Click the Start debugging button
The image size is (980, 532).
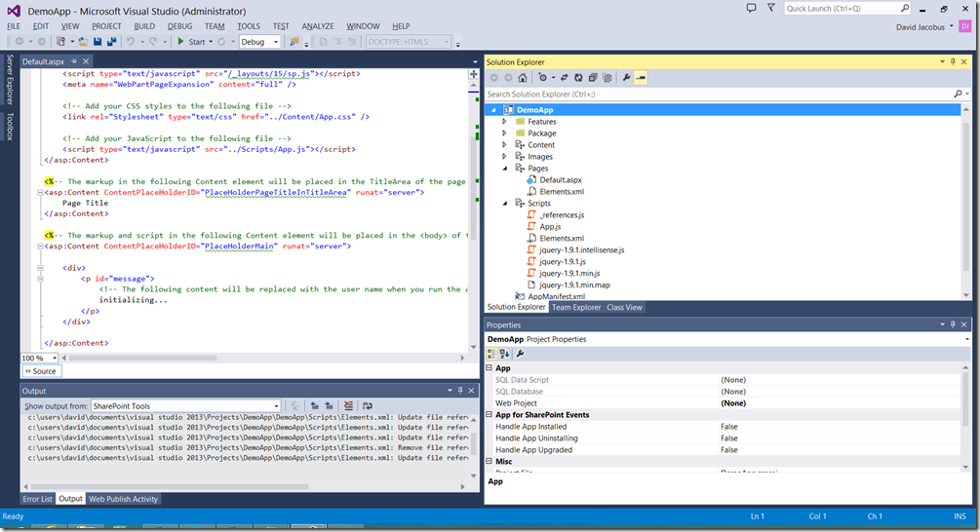(x=191, y=42)
